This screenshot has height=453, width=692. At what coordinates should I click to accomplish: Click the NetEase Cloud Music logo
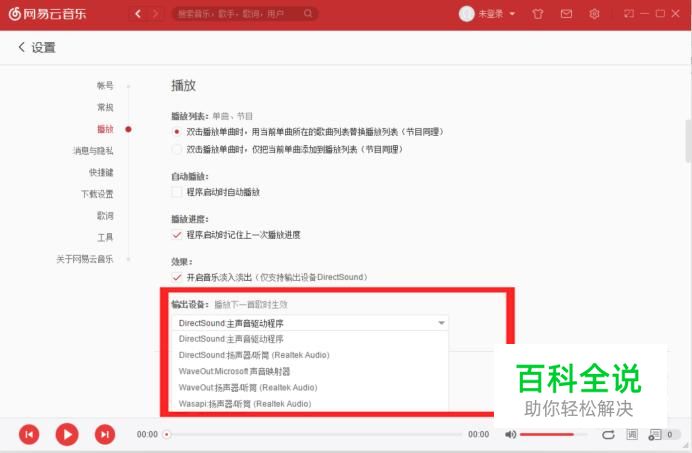[x=48, y=14]
